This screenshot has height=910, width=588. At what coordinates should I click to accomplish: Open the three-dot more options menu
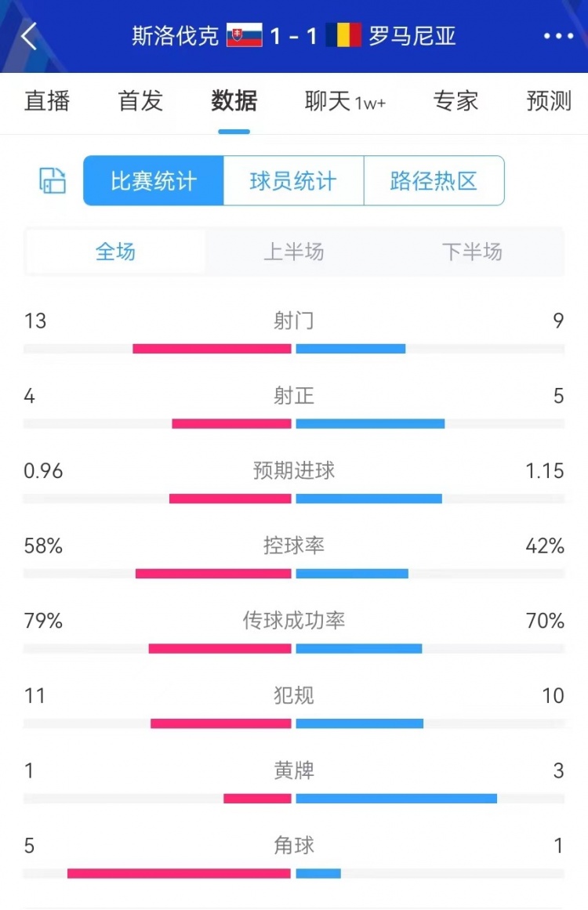click(558, 36)
